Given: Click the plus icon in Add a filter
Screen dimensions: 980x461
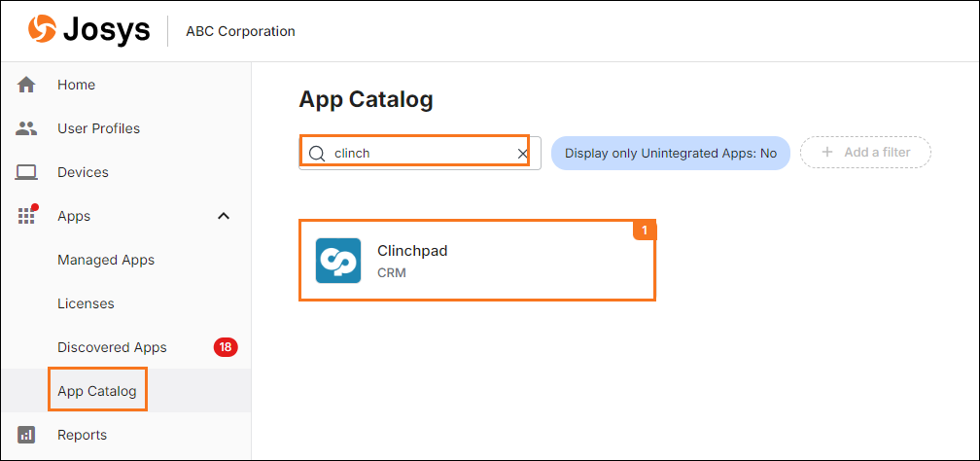Looking at the screenshot, I should (826, 152).
